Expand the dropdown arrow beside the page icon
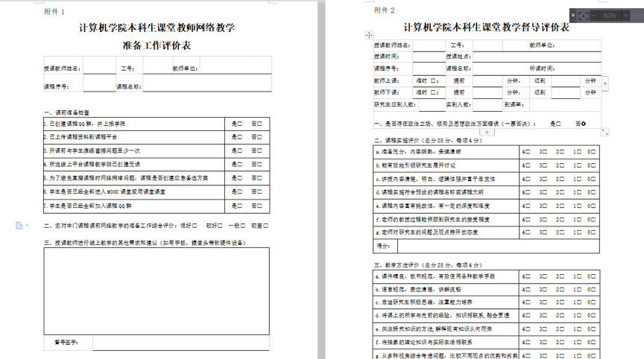The width and height of the screenshot is (644, 359). point(27,226)
